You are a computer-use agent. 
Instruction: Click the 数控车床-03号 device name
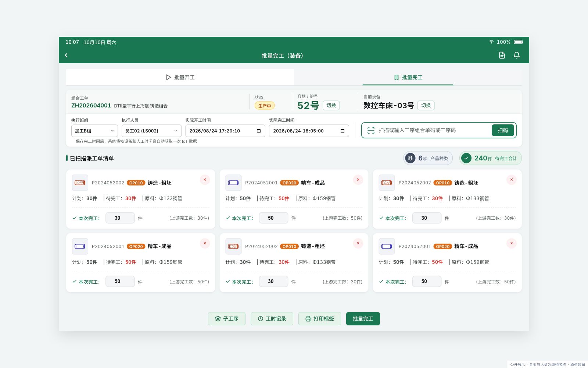pos(389,106)
